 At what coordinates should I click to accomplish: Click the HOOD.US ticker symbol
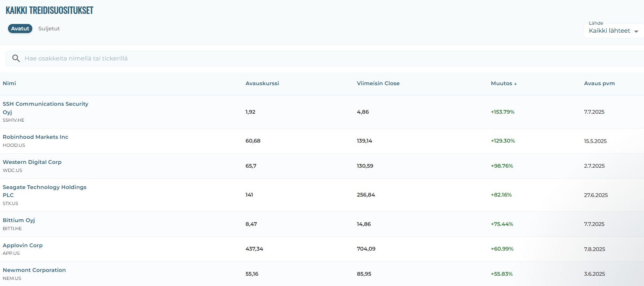[14, 145]
